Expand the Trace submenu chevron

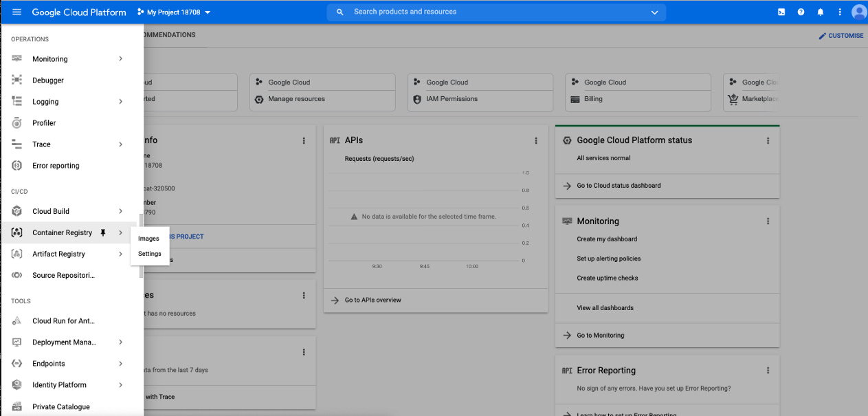[120, 144]
